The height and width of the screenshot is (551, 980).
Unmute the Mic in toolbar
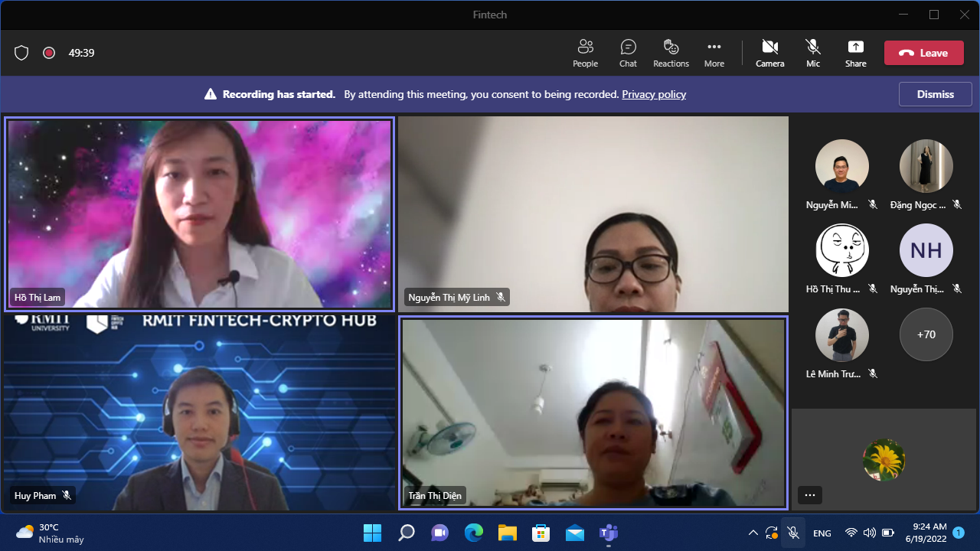coord(812,53)
